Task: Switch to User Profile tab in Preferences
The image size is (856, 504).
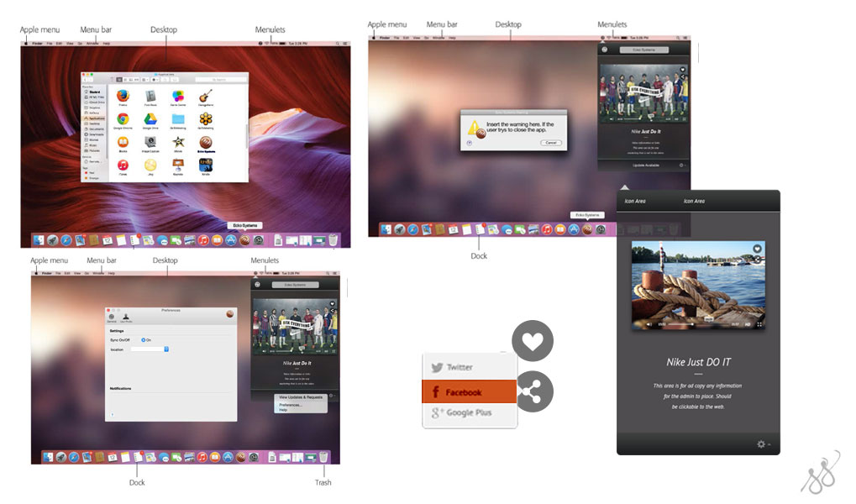Action: [126, 318]
